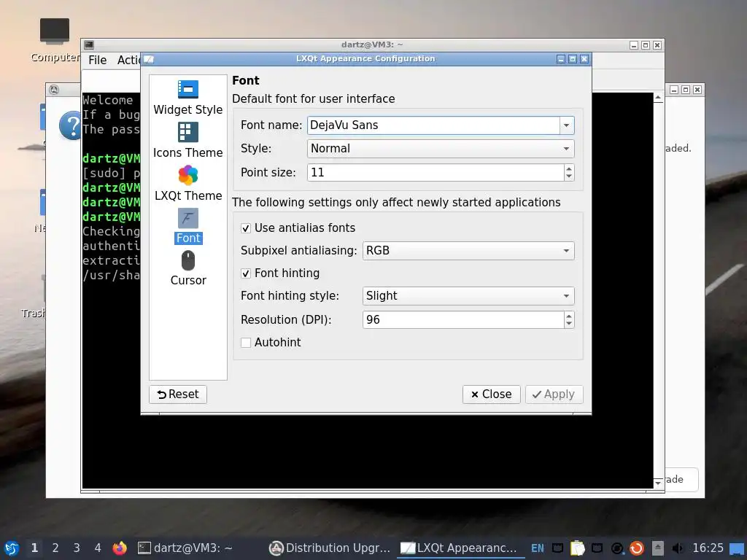Click the blue question mark icon in background window

point(71,125)
